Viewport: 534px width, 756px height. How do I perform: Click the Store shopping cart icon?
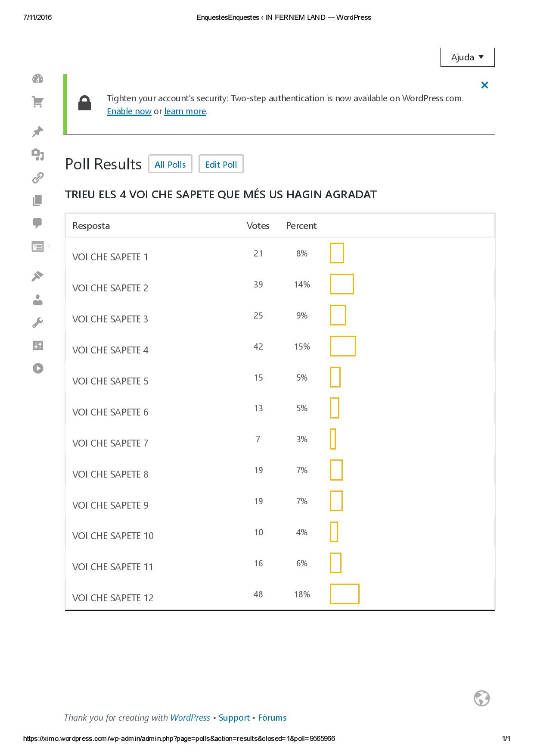coord(38,102)
